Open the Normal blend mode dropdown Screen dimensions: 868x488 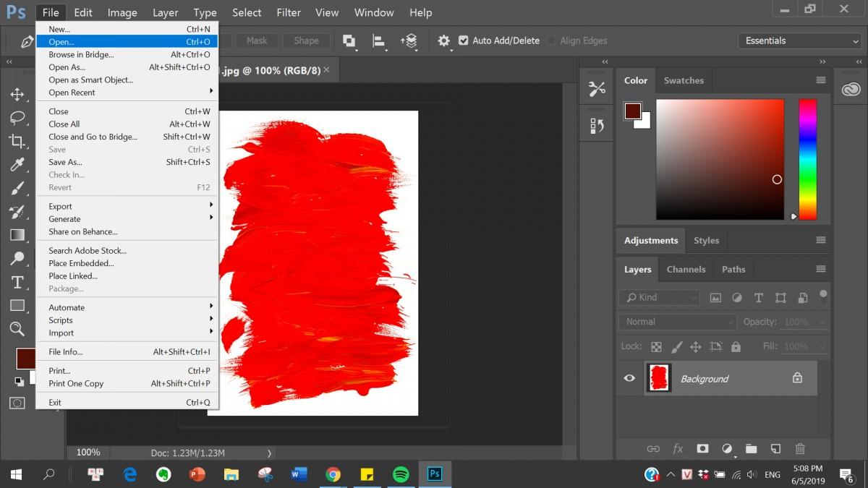pos(677,322)
